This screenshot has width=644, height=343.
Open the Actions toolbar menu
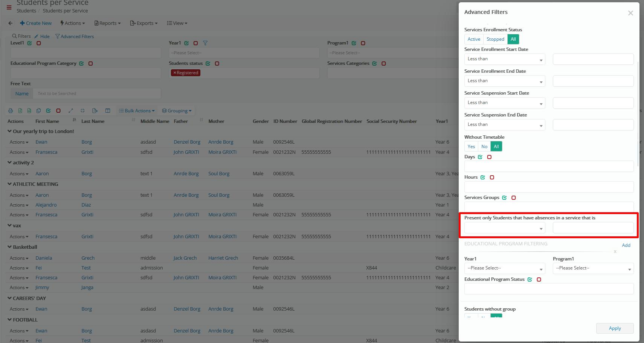[x=73, y=23]
